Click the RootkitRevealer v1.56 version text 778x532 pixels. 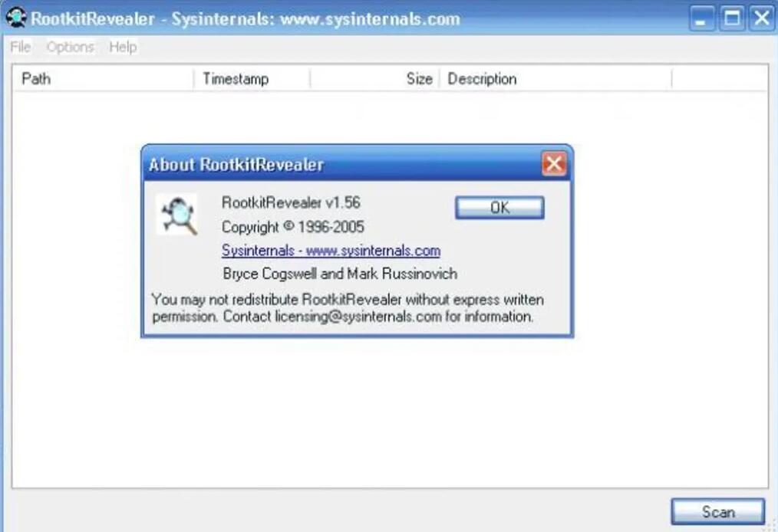click(x=291, y=203)
